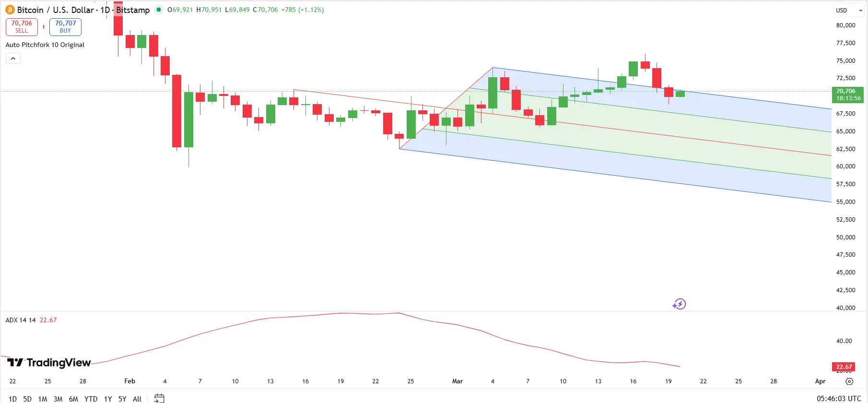Click Auto Pitchfork 10 Original indicator label
Viewport: 868px width, 403px height.
(45, 45)
